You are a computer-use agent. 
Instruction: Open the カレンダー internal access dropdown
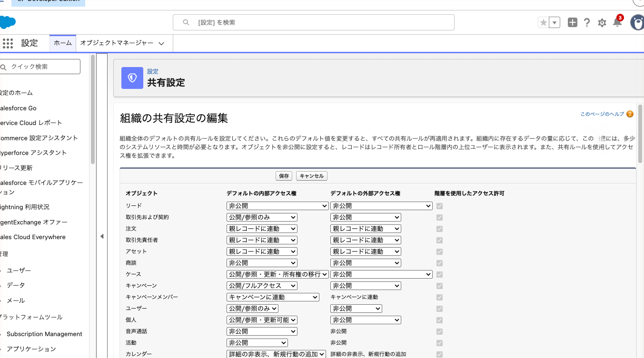[x=276, y=354]
